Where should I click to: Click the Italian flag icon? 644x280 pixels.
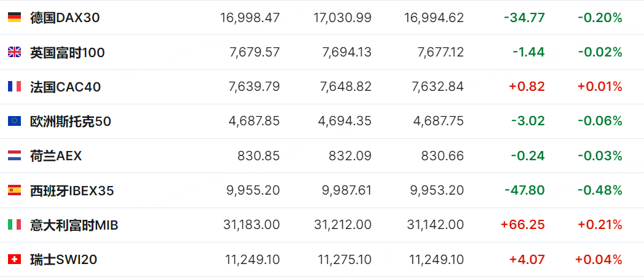tap(14, 225)
